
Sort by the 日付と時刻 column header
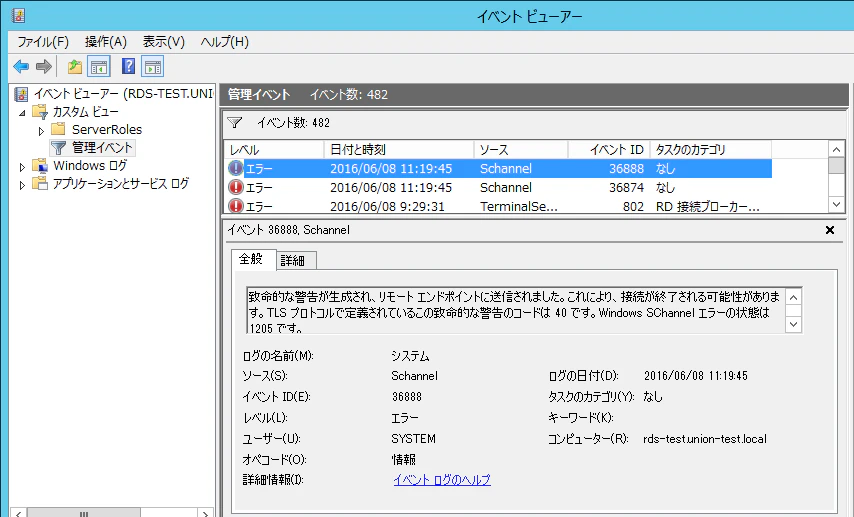click(x=399, y=149)
